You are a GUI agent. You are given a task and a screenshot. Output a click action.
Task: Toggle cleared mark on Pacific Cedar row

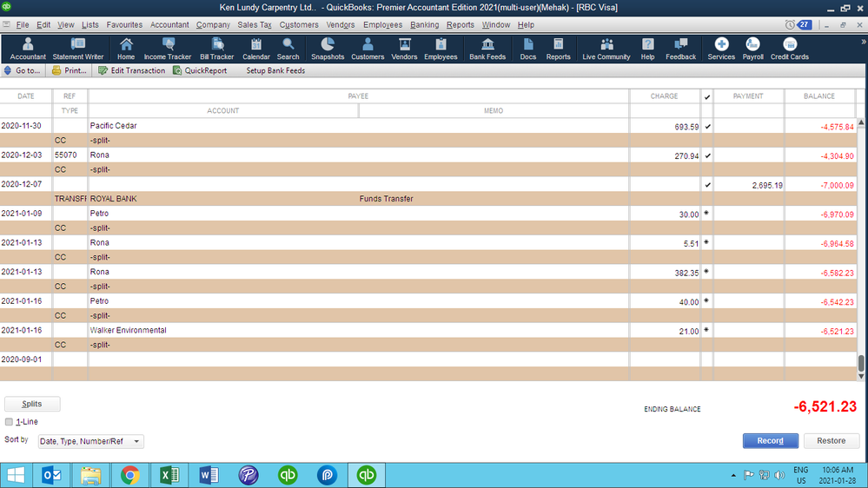pyautogui.click(x=707, y=127)
